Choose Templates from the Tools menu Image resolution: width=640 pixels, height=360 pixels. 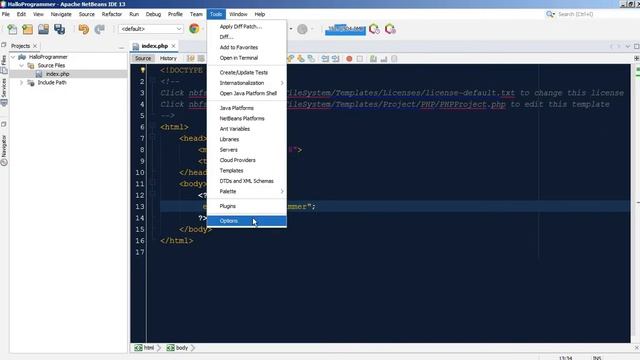click(x=247, y=171)
